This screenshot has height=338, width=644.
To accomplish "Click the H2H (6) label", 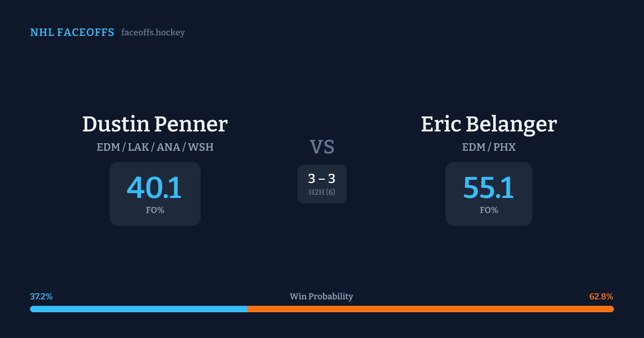I will pyautogui.click(x=322, y=192).
